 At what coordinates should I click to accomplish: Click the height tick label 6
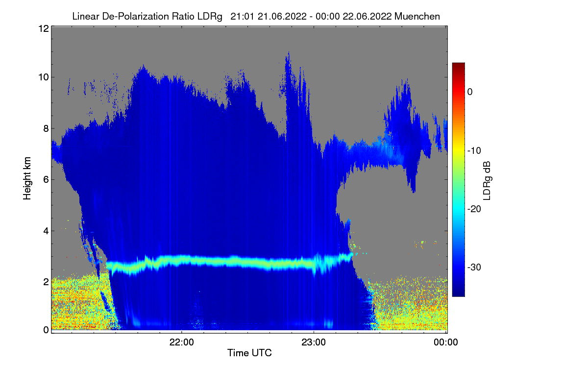point(46,179)
